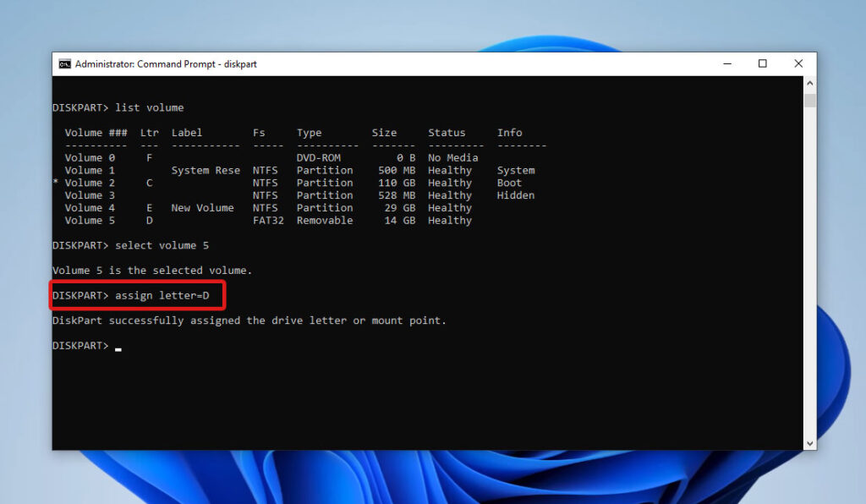Screen dimensions: 866x504
Task: Click the Volume 5 row in the list
Action: (x=90, y=220)
